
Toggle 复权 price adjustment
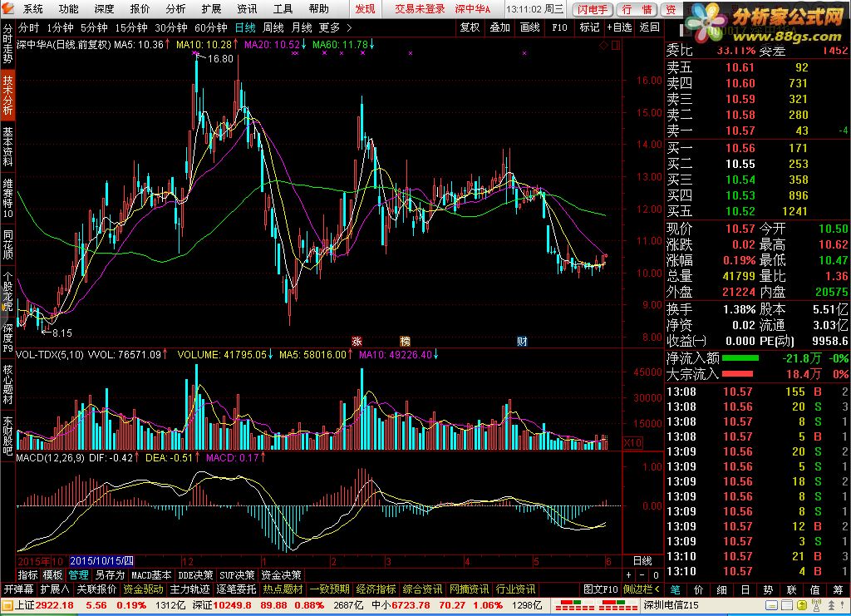pos(470,27)
